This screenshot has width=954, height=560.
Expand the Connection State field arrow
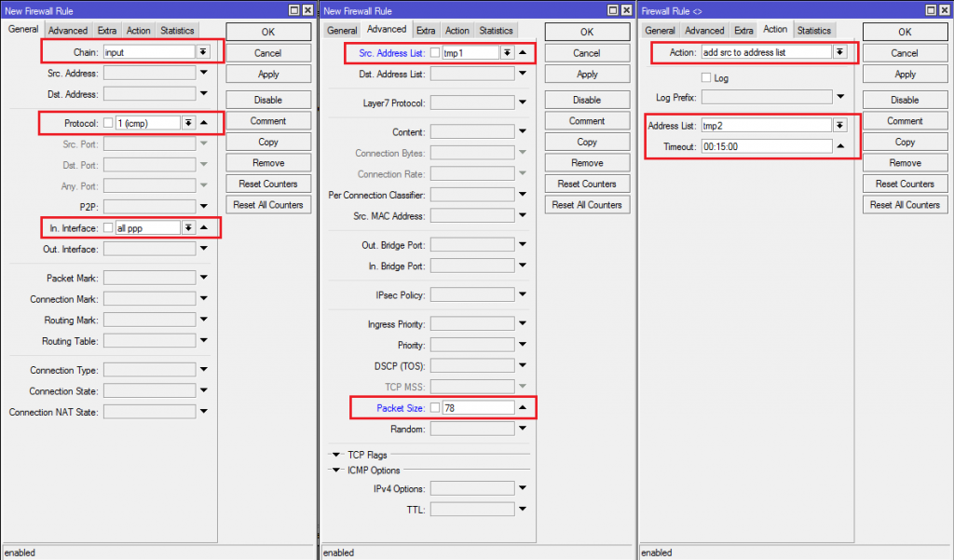click(x=204, y=390)
